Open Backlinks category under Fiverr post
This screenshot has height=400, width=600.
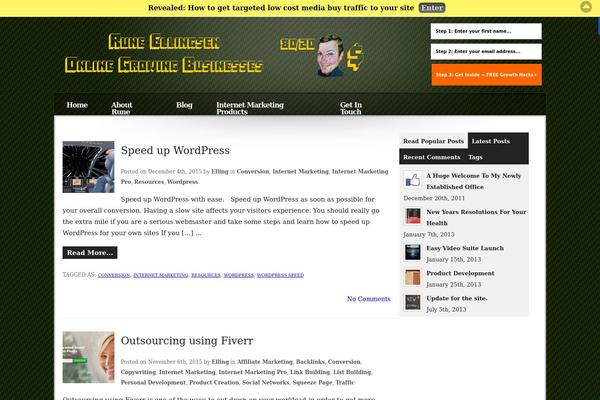(310, 362)
